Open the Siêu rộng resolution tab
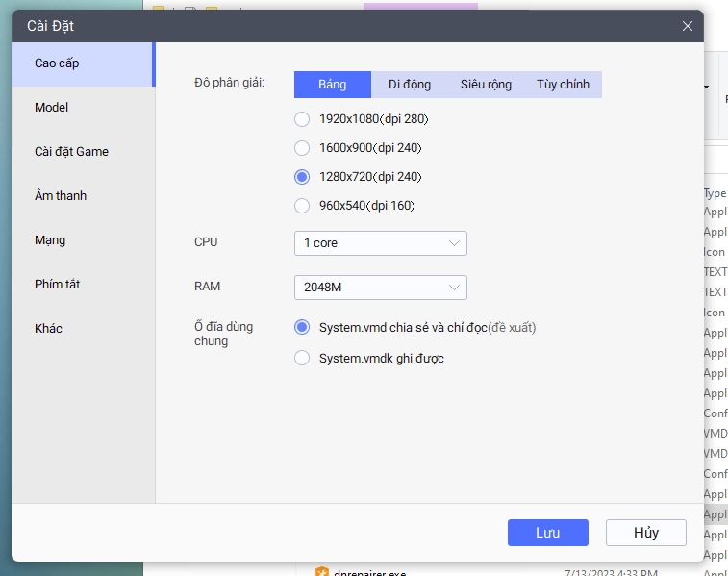728x576 pixels. [x=486, y=85]
